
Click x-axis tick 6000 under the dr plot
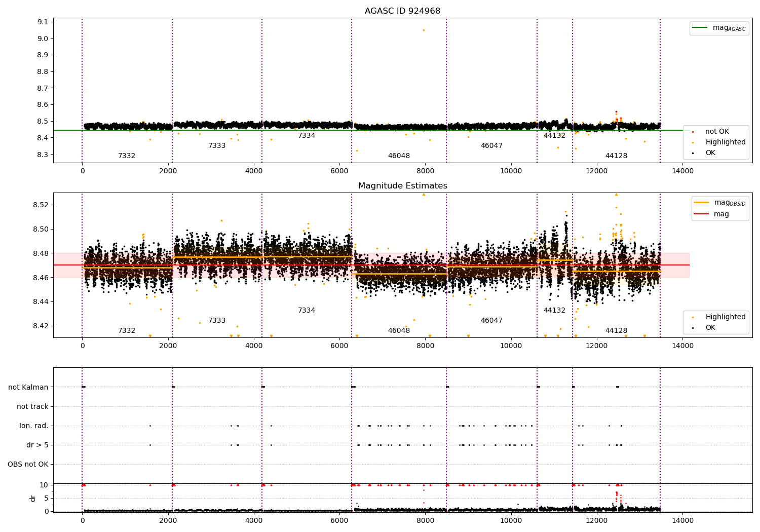[339, 520]
